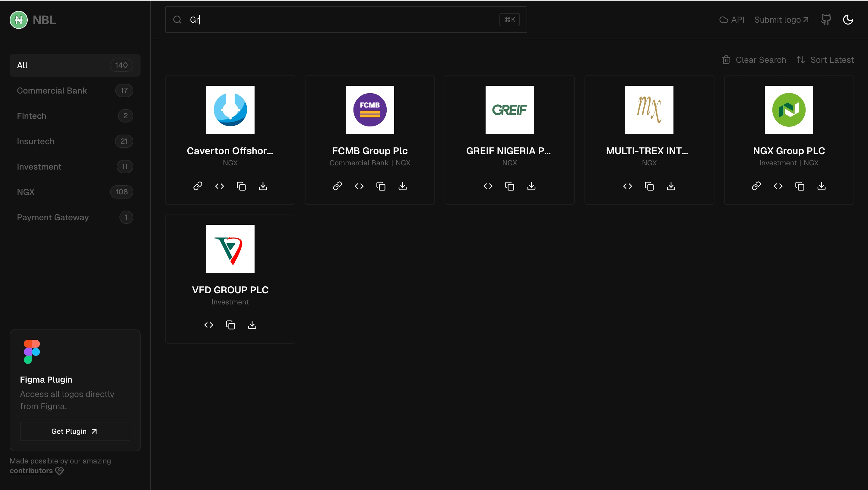
Task: Click the NGX Group logo thumbnail
Action: click(x=789, y=110)
